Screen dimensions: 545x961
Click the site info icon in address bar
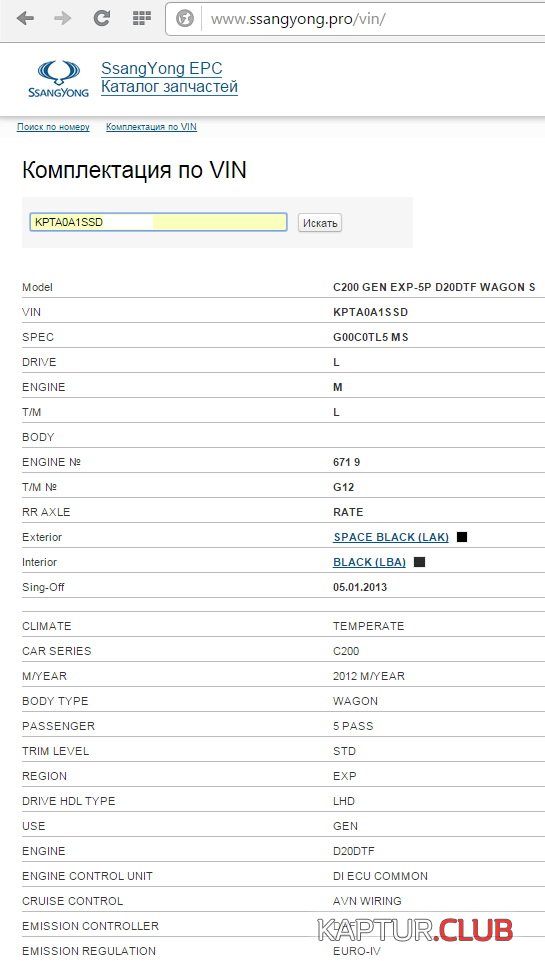tap(185, 19)
